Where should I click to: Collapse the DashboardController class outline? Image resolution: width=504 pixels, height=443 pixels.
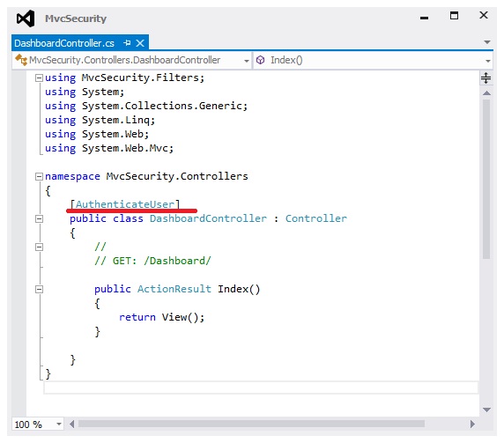[x=39, y=218]
